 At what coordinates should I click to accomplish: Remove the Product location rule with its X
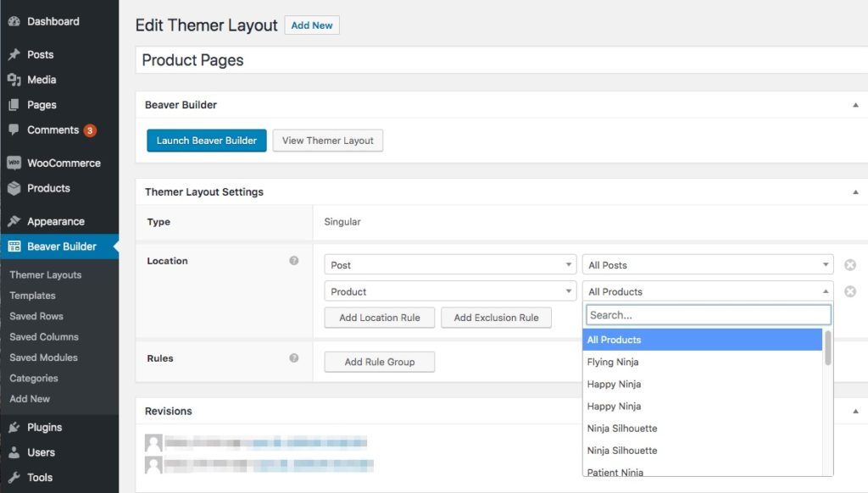coord(849,291)
